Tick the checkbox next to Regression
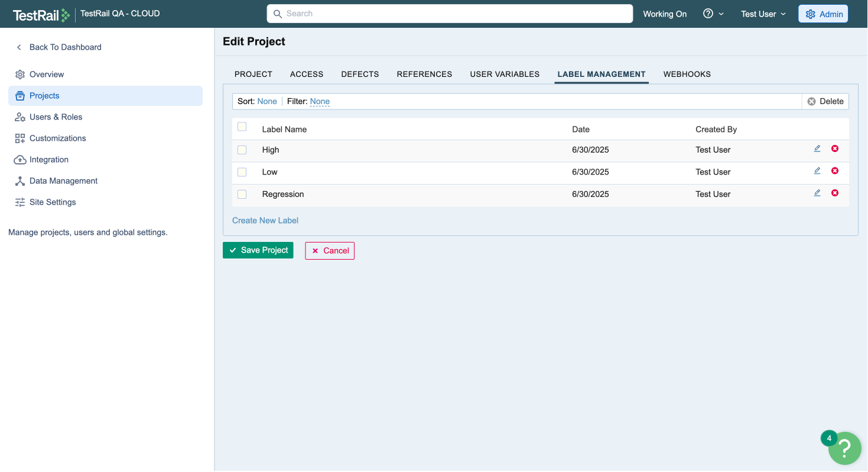This screenshot has height=472, width=868. (242, 195)
